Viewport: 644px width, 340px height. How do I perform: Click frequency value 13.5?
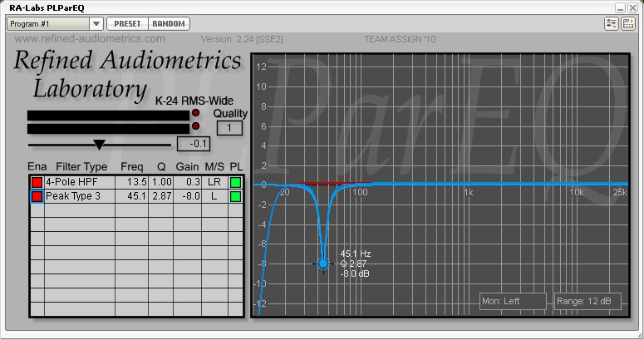click(131, 182)
